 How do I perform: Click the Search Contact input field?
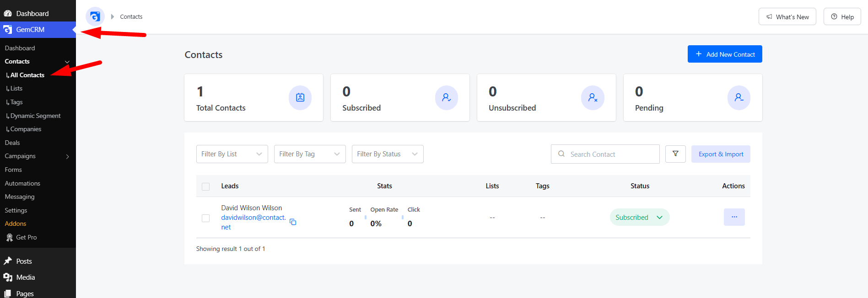(605, 154)
